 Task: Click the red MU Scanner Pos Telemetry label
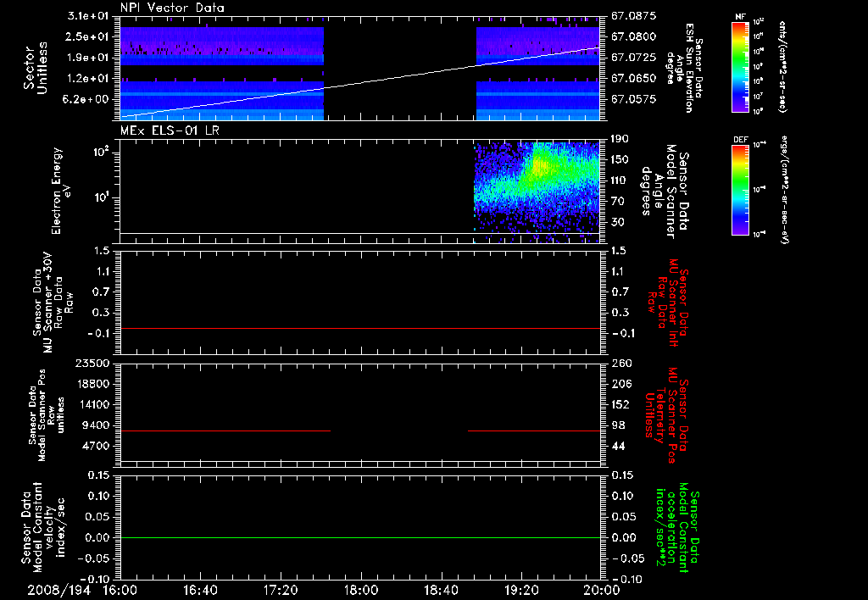coord(666,415)
